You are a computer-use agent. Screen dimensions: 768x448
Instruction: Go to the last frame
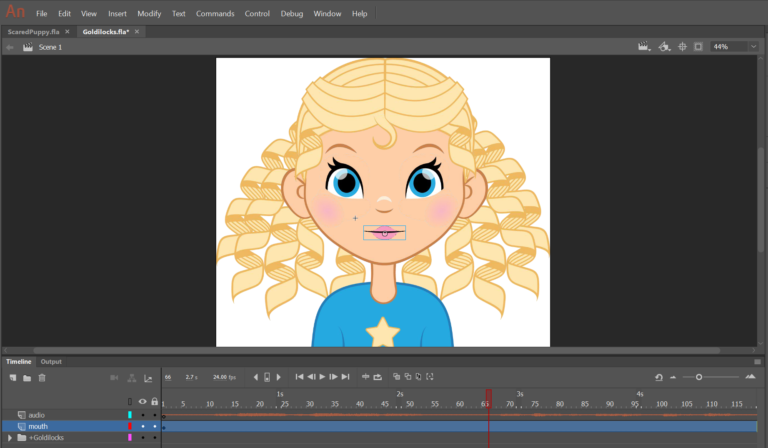(x=345, y=377)
